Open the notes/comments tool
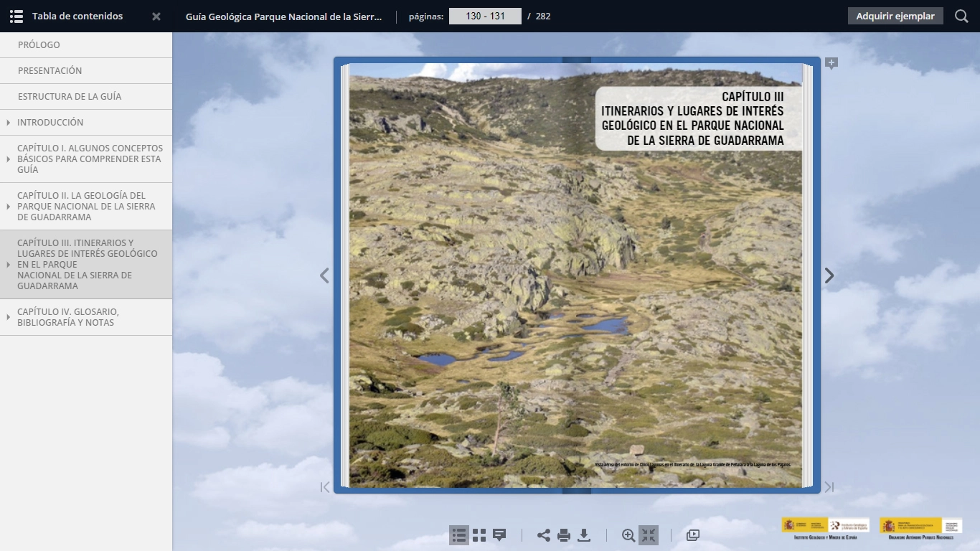Image resolution: width=980 pixels, height=551 pixels. point(499,534)
